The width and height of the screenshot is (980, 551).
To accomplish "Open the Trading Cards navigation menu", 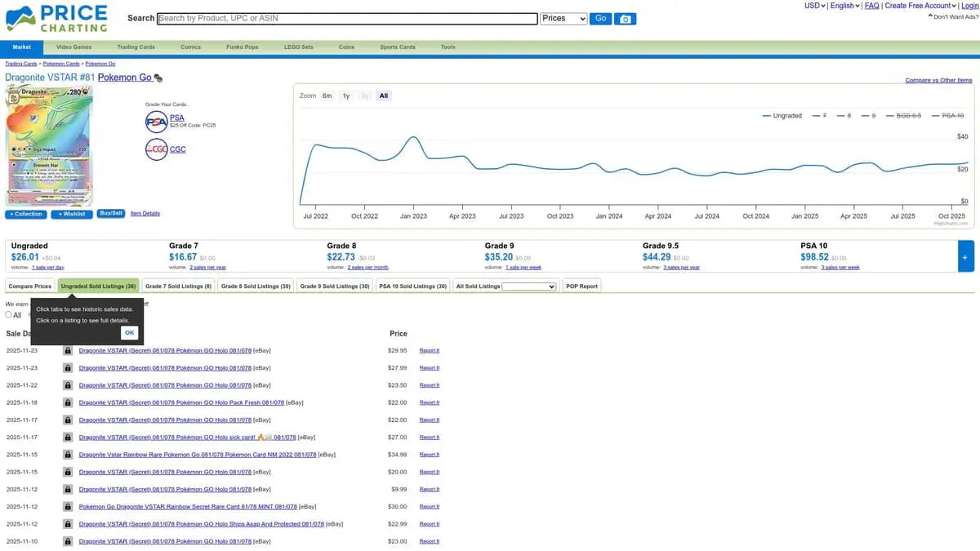I will coord(136,47).
